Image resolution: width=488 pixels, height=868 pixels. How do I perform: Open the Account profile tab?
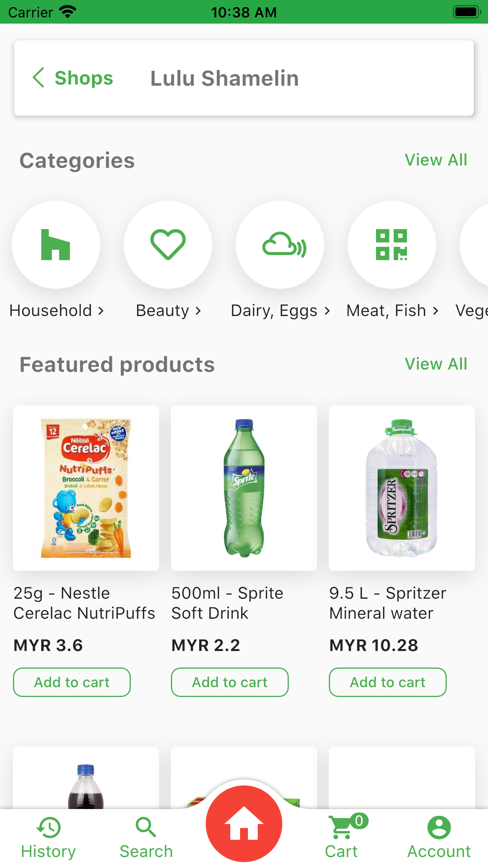coord(439,835)
